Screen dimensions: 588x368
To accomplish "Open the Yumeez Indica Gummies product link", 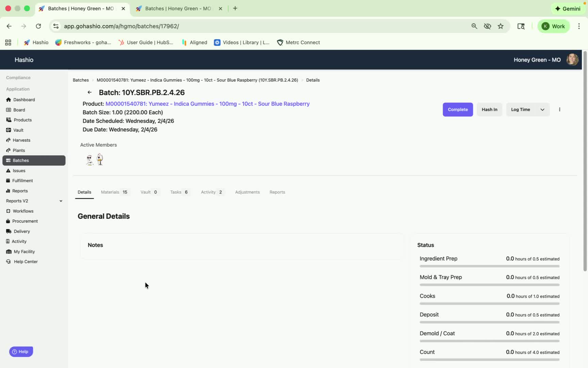I will [x=208, y=104].
